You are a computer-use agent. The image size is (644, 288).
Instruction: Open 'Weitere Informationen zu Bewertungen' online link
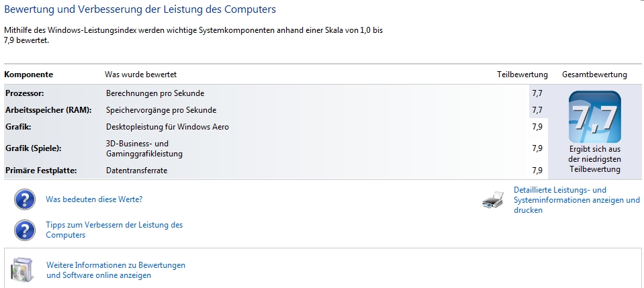pyautogui.click(x=116, y=271)
